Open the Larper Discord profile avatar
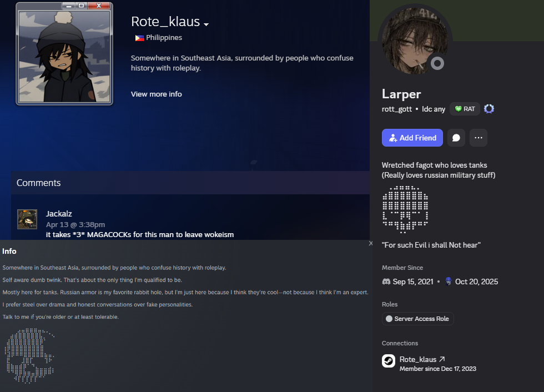This screenshot has width=544, height=392. 415,41
